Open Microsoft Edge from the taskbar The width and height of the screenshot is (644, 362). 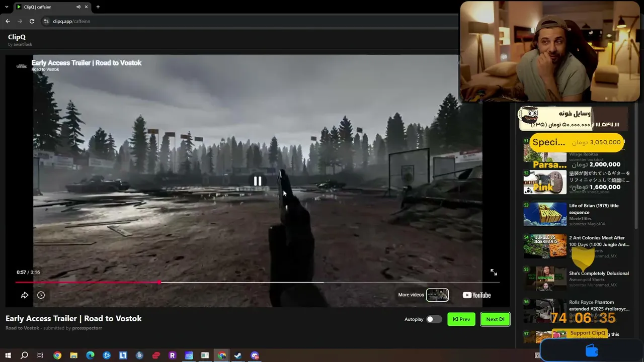(90, 355)
